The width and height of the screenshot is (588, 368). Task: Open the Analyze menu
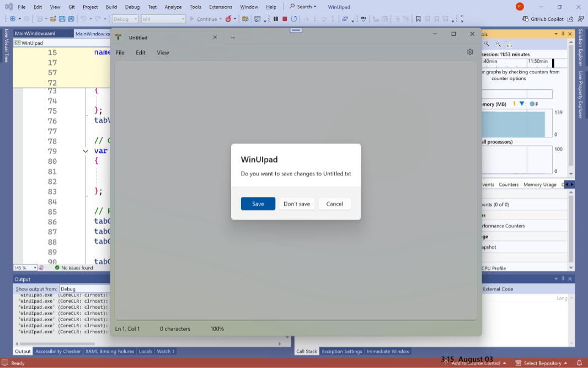pyautogui.click(x=173, y=7)
